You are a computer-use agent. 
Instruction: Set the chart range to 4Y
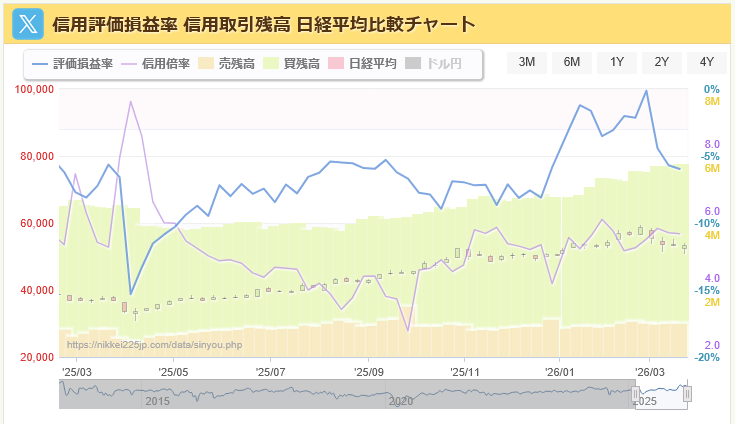(x=707, y=62)
